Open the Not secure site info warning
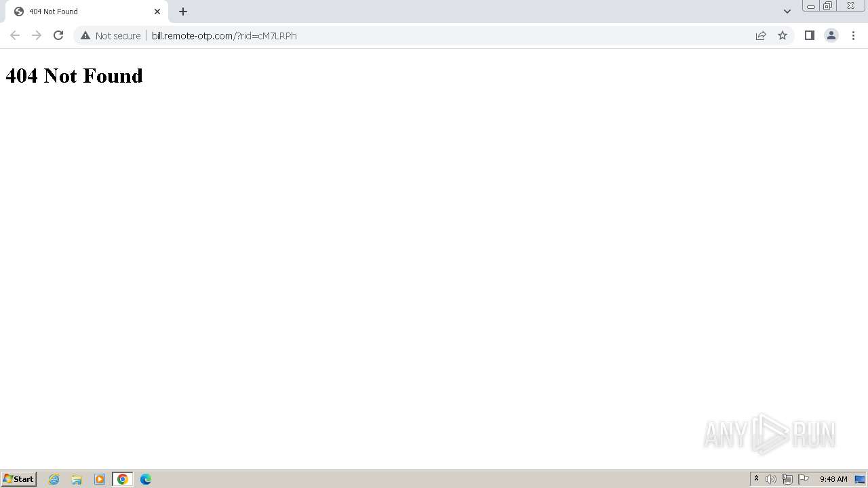Screen dimensions: 868x488 coord(111,35)
